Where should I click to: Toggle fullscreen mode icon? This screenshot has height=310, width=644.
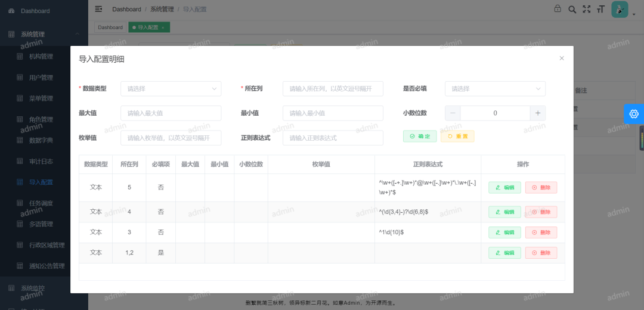coord(586,9)
